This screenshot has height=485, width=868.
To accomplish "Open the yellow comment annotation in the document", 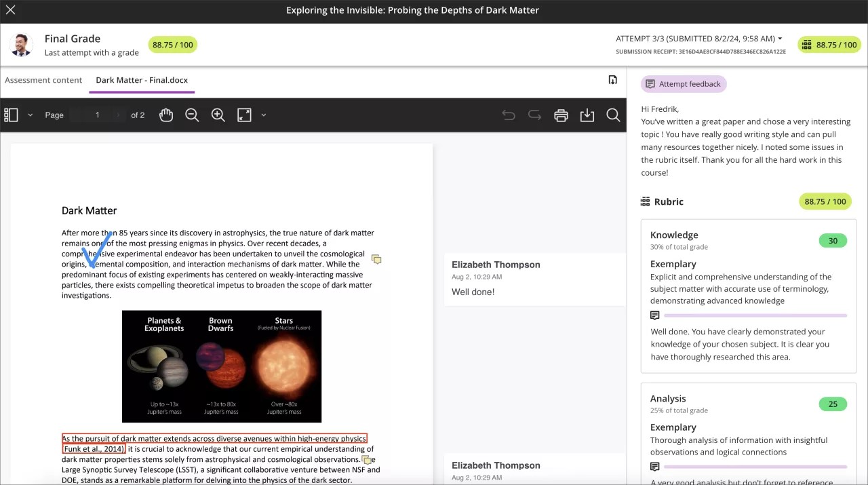I will pyautogui.click(x=376, y=259).
